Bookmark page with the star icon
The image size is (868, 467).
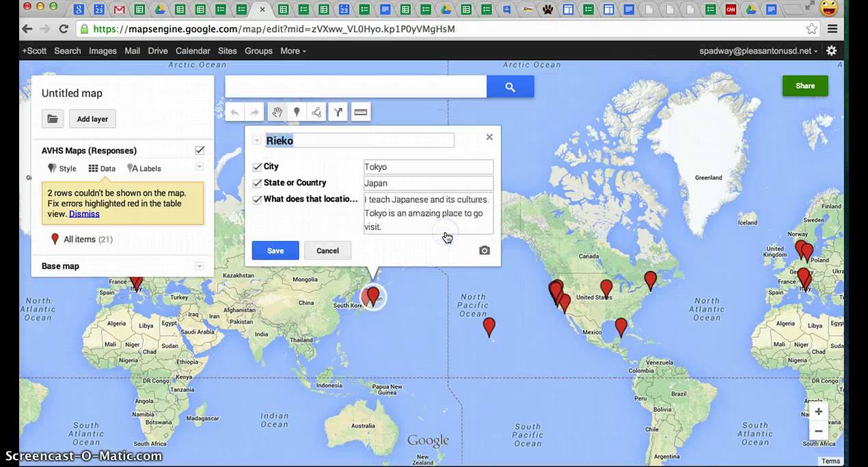pyautogui.click(x=811, y=29)
